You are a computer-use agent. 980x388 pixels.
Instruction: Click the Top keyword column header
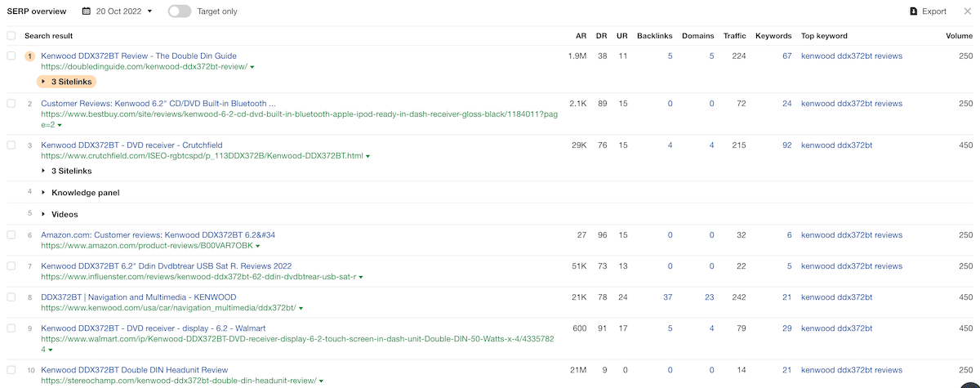tap(824, 36)
